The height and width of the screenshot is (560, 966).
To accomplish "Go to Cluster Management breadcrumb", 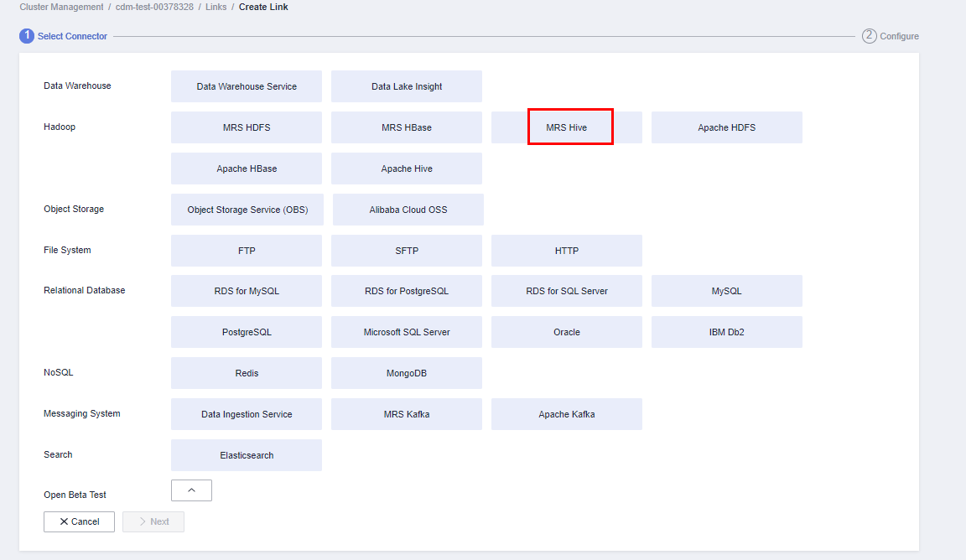I will click(x=61, y=7).
